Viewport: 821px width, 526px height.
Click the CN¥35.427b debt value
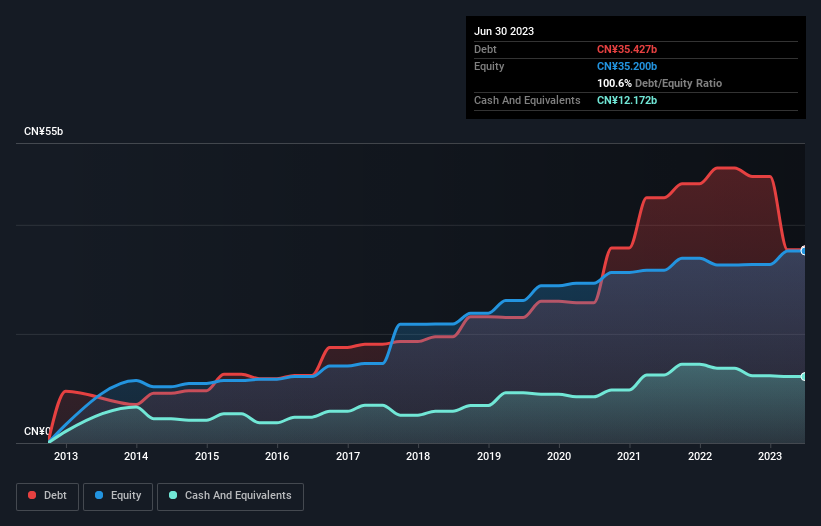(627, 49)
